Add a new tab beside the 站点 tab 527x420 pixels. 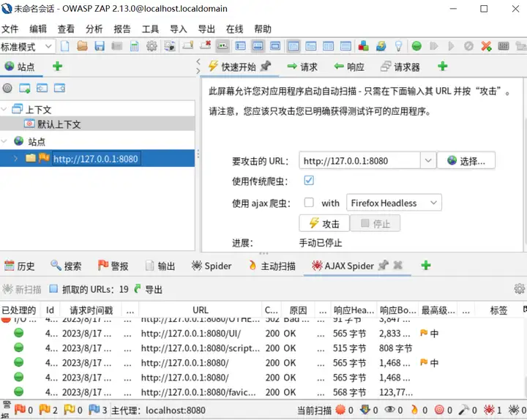coord(58,66)
